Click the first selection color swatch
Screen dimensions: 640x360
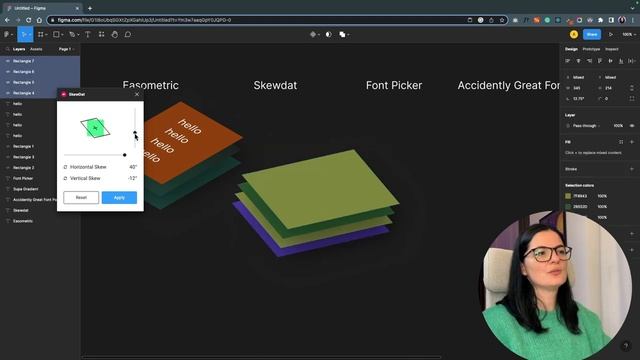[x=568, y=196]
